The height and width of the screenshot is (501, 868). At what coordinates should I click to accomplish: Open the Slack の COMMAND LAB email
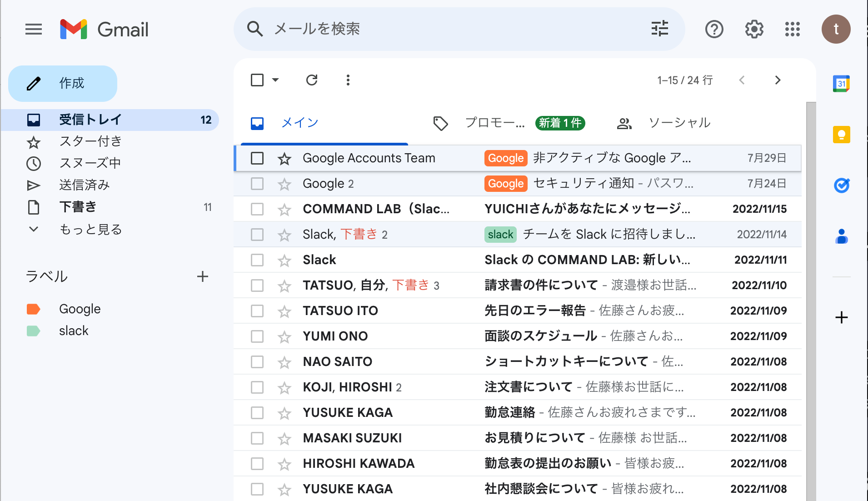517,260
